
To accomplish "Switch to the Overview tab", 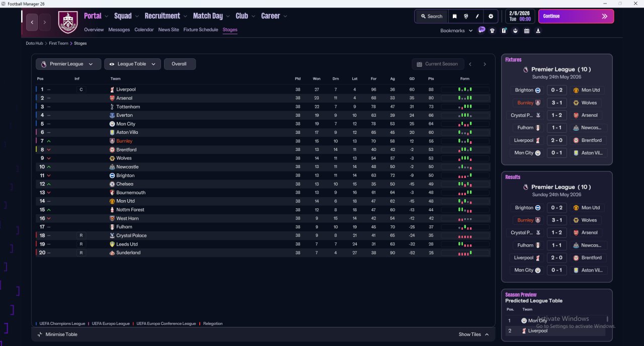I will [94, 30].
